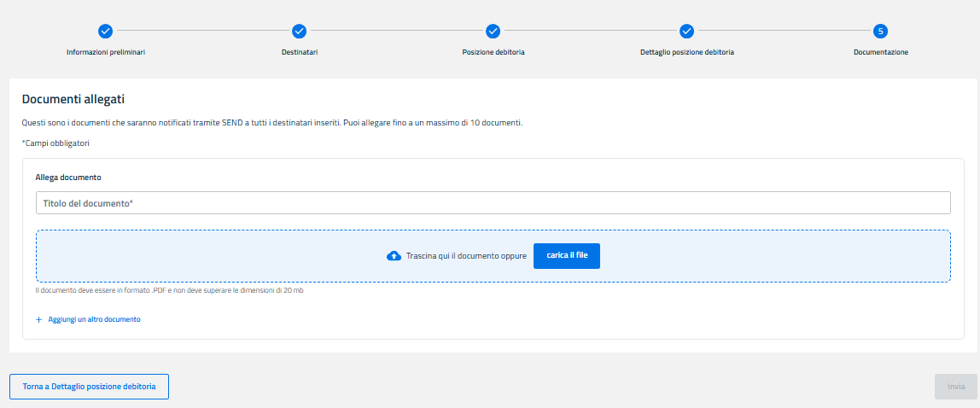
Task: Click the Informazioni preliminari checkmark icon
Action: pyautogui.click(x=105, y=31)
